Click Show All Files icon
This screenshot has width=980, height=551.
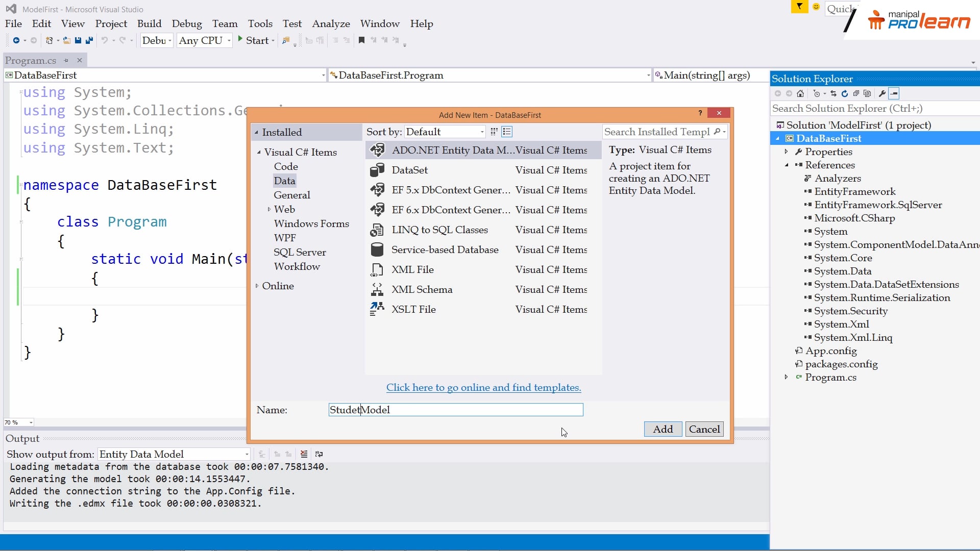pos(867,94)
